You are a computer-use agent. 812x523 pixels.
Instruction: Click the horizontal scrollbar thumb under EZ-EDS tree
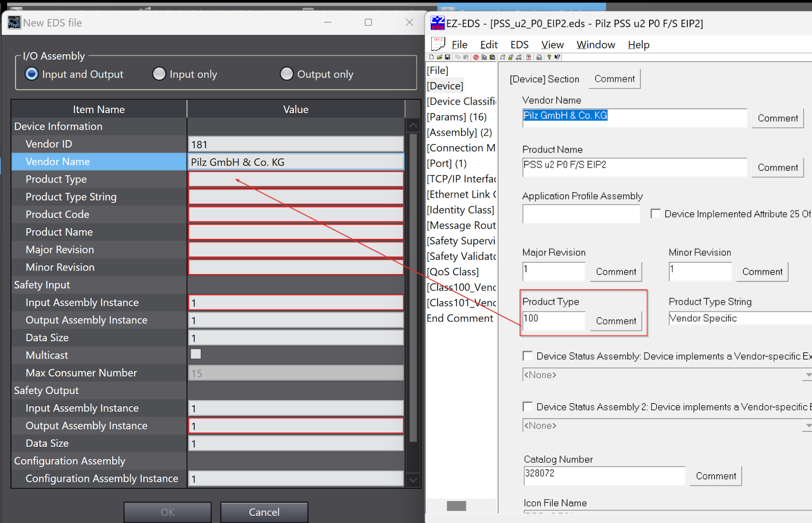[456, 506]
